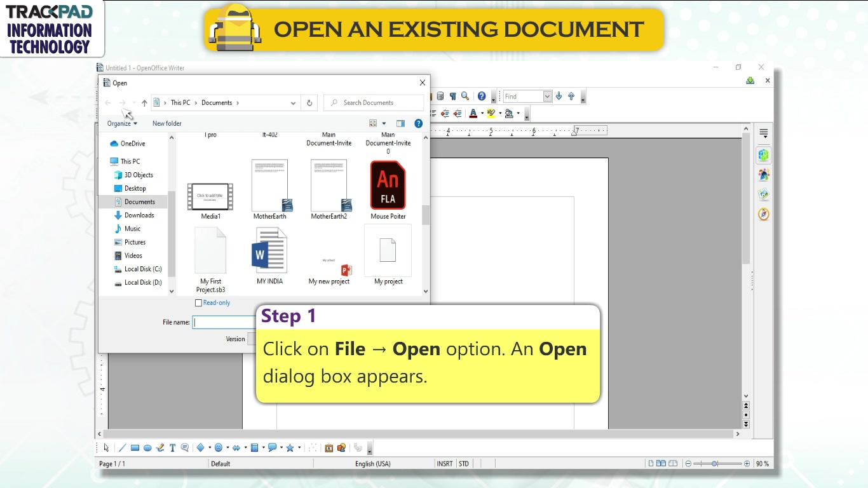Switch to book view layout

click(673, 464)
